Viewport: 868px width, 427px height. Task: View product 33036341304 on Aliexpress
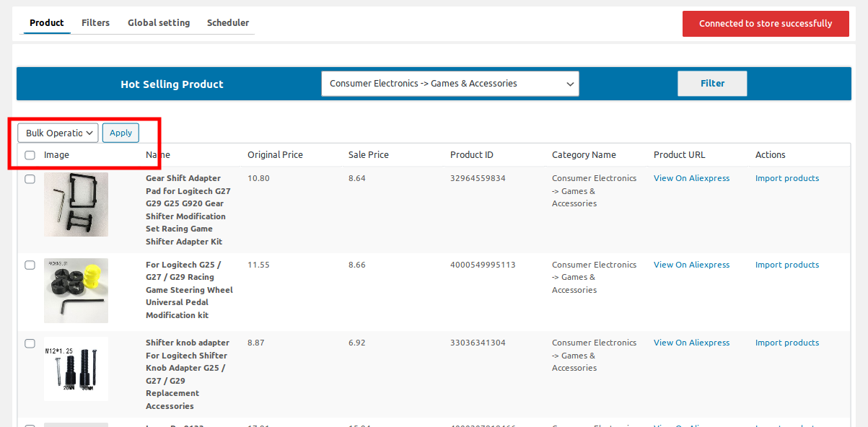point(691,343)
